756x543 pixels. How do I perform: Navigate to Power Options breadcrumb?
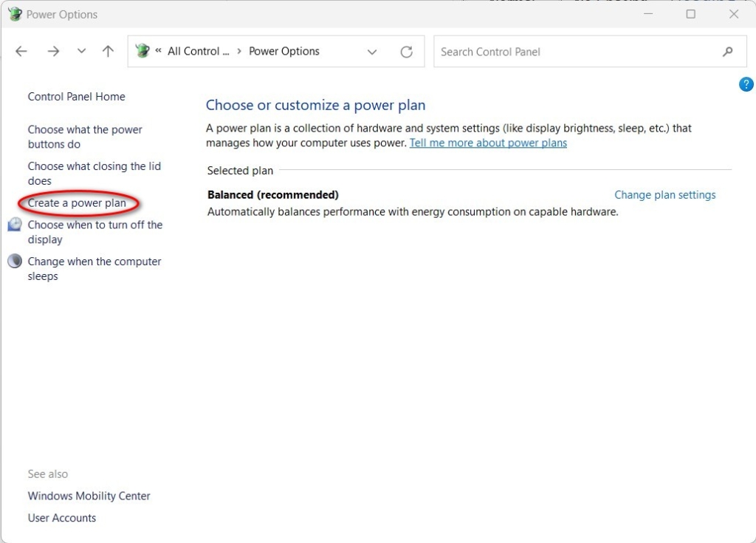[283, 51]
